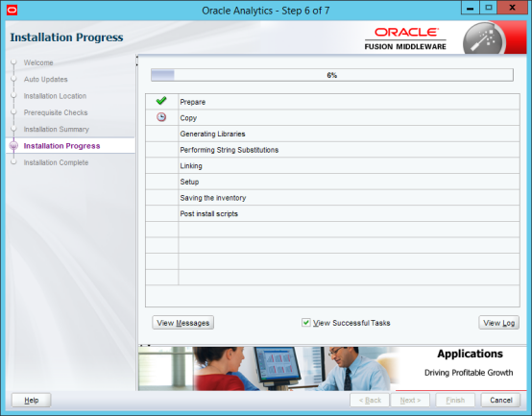The height and width of the screenshot is (416, 532).
Task: Minimize the Oracle Analytics window
Action: click(470, 8)
